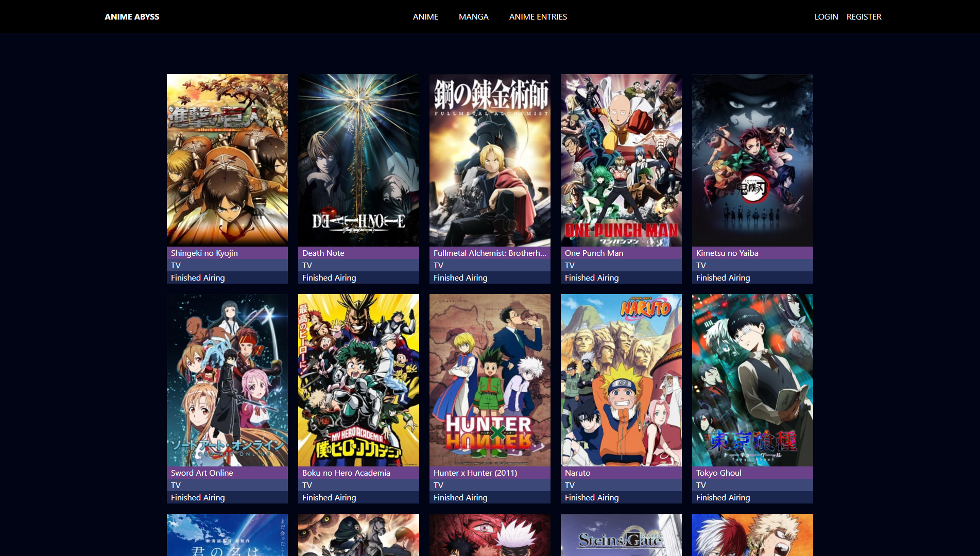Select the Anime Entries menu item

click(538, 16)
